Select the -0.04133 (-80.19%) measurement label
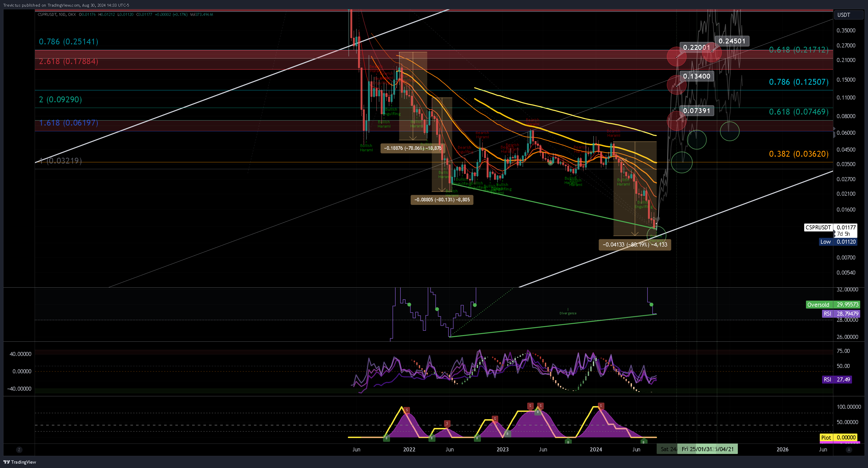 tap(635, 245)
